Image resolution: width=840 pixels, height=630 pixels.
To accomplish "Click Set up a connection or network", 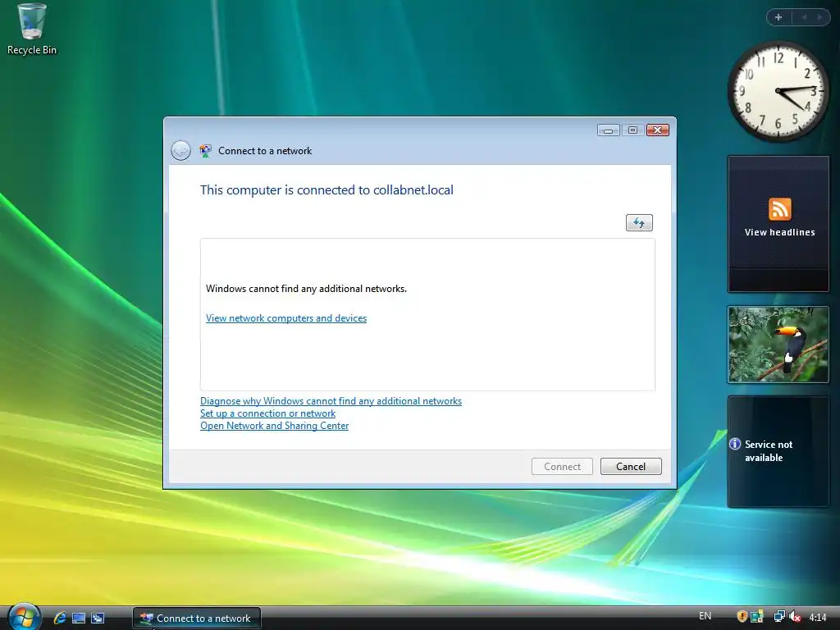I will (x=268, y=413).
